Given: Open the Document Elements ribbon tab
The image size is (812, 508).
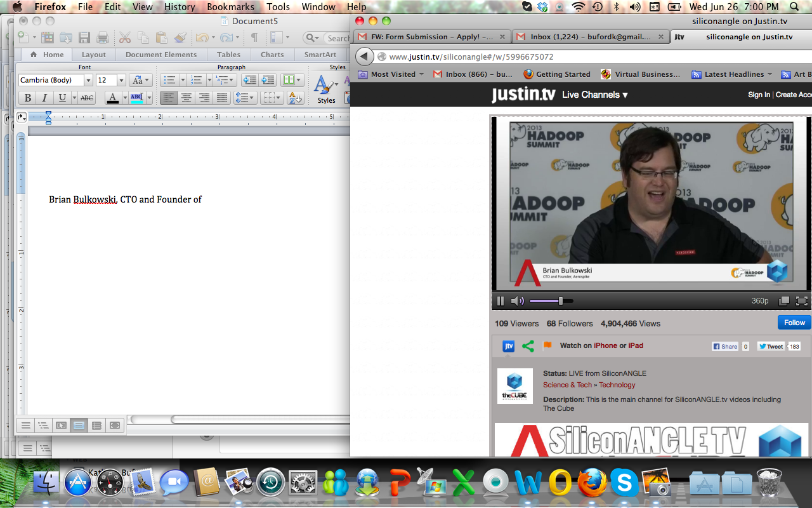Looking at the screenshot, I should pyautogui.click(x=161, y=55).
